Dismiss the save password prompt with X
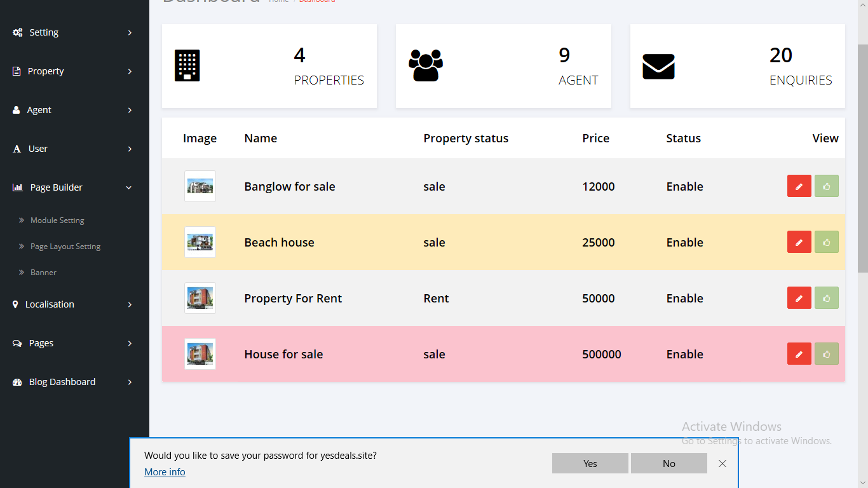Viewport: 868px width, 488px height. [722, 463]
